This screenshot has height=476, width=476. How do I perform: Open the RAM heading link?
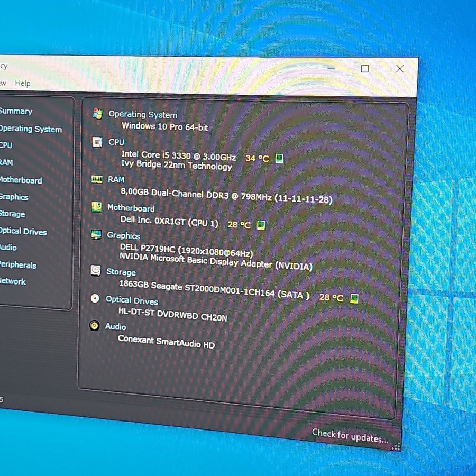116,179
